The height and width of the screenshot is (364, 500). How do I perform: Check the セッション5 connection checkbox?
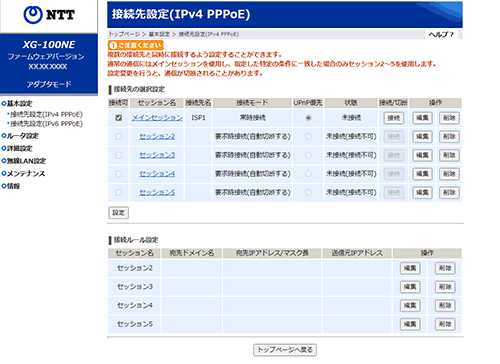tap(118, 192)
